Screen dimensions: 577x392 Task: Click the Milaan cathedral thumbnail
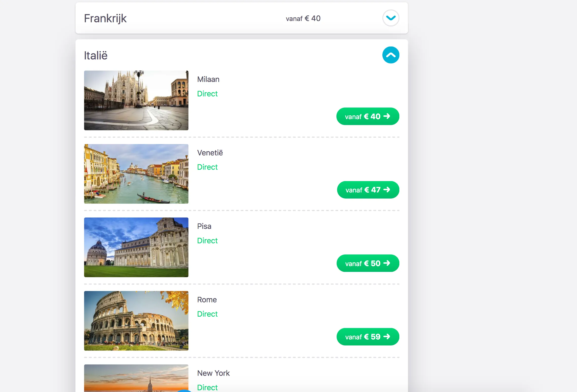[x=136, y=100]
